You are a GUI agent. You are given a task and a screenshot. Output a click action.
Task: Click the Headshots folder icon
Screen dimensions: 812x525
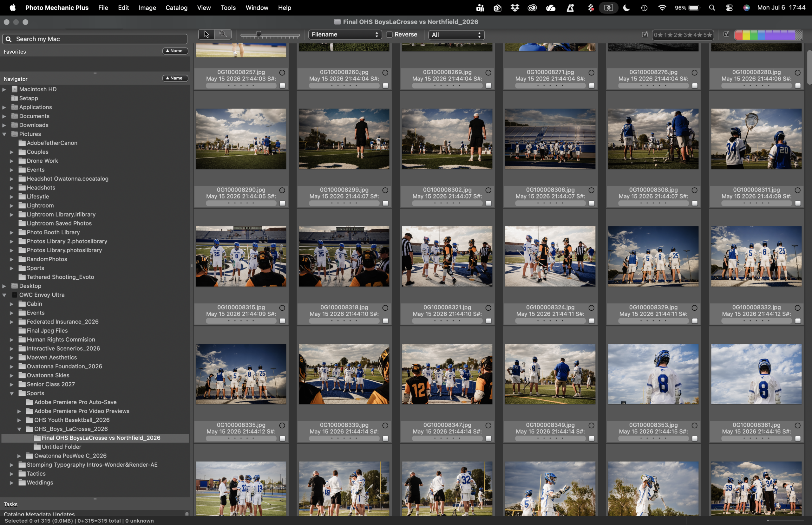[22, 188]
